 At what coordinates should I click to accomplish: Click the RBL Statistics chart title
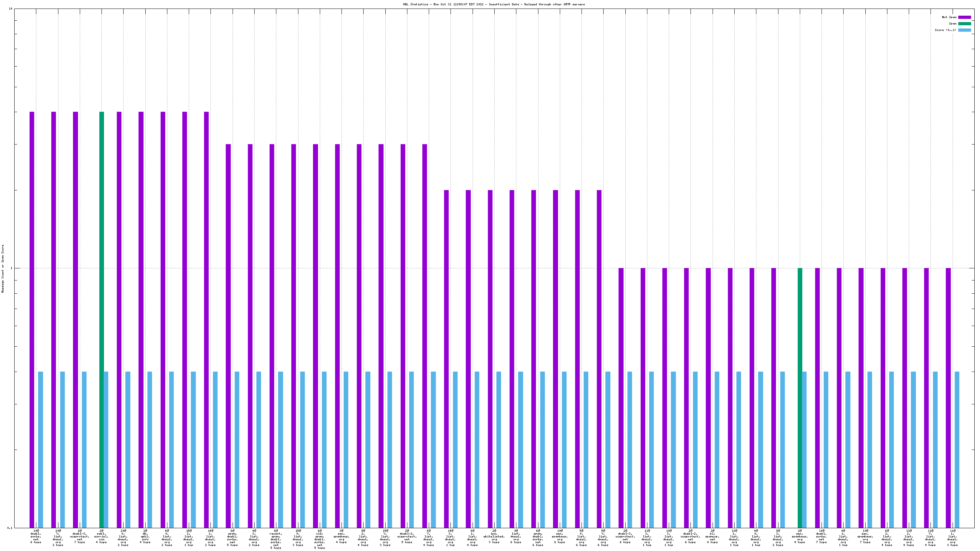[x=494, y=4]
